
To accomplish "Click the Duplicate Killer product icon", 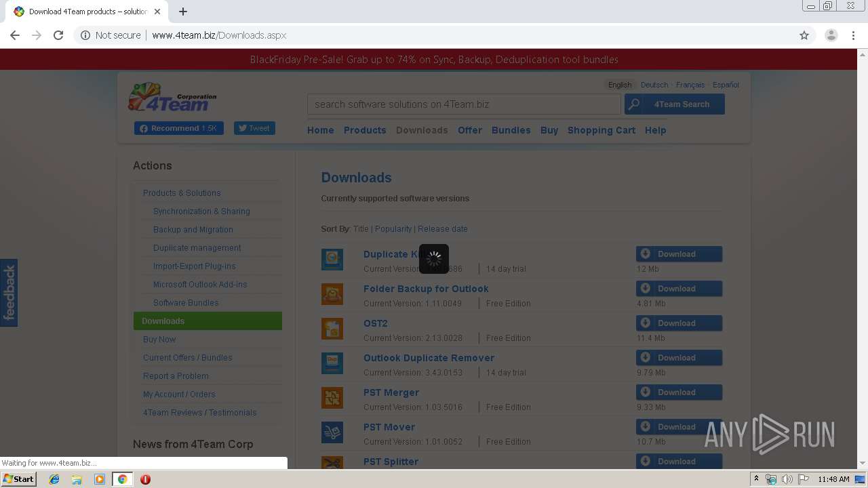I will pos(332,259).
